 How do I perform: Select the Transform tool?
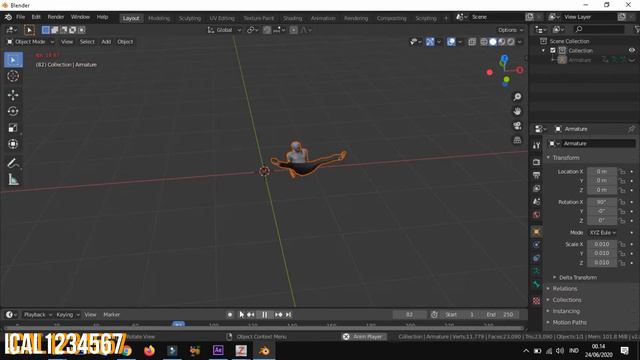click(13, 144)
